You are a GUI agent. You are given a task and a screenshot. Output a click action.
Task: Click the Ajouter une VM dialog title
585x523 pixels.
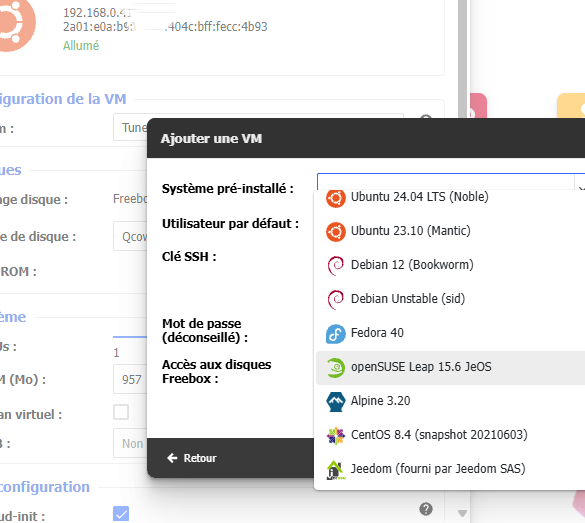(211, 138)
